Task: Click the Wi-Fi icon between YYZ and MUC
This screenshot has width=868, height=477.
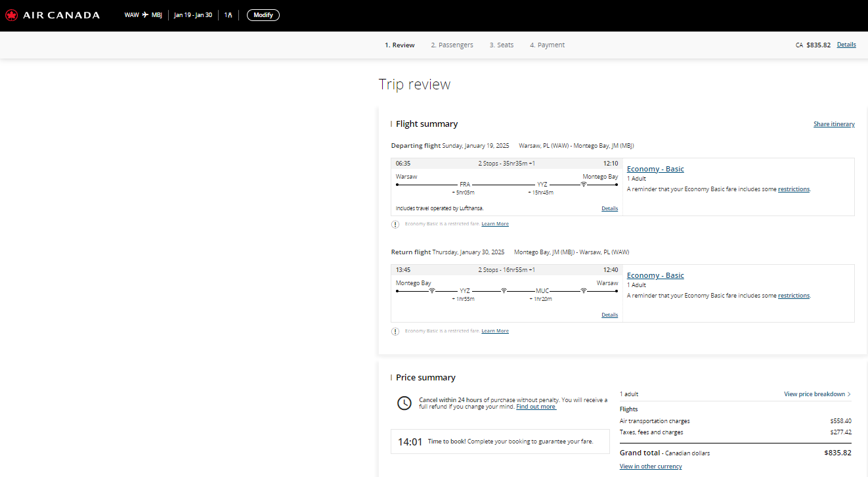Action: 504,291
